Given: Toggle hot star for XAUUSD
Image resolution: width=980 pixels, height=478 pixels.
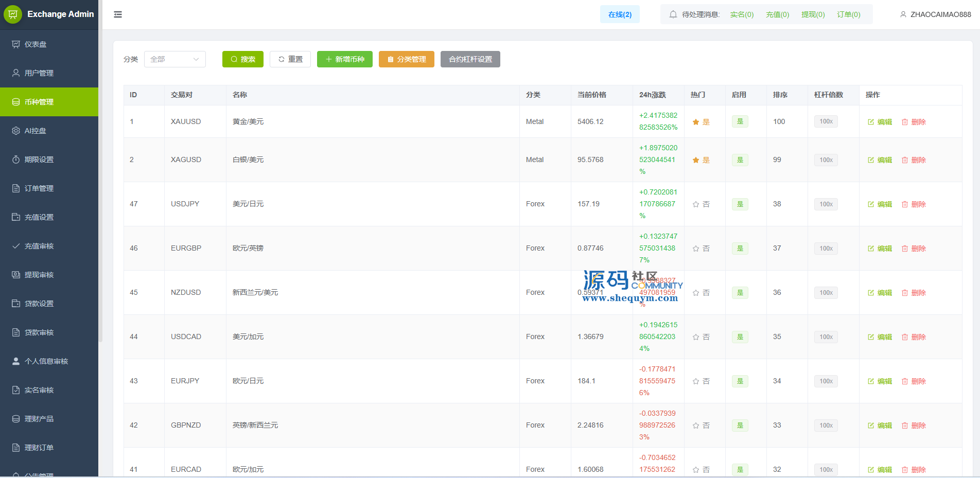Looking at the screenshot, I should tap(696, 122).
